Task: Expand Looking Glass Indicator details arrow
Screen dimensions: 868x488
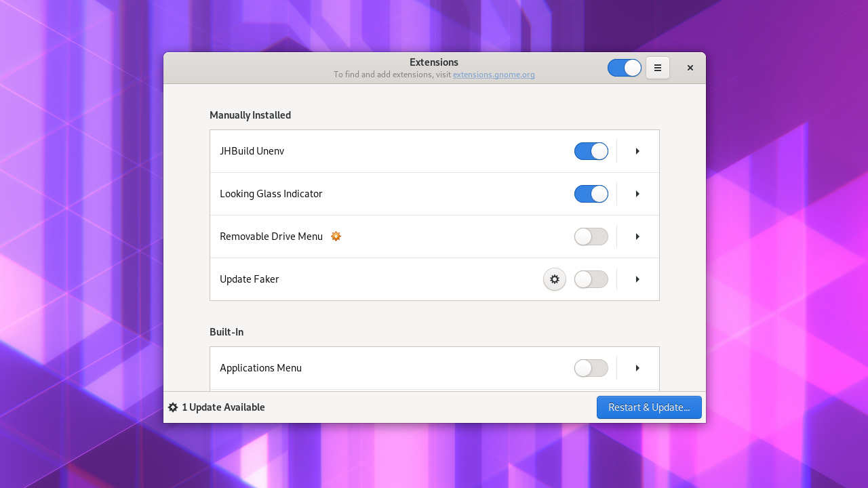Action: [637, 194]
